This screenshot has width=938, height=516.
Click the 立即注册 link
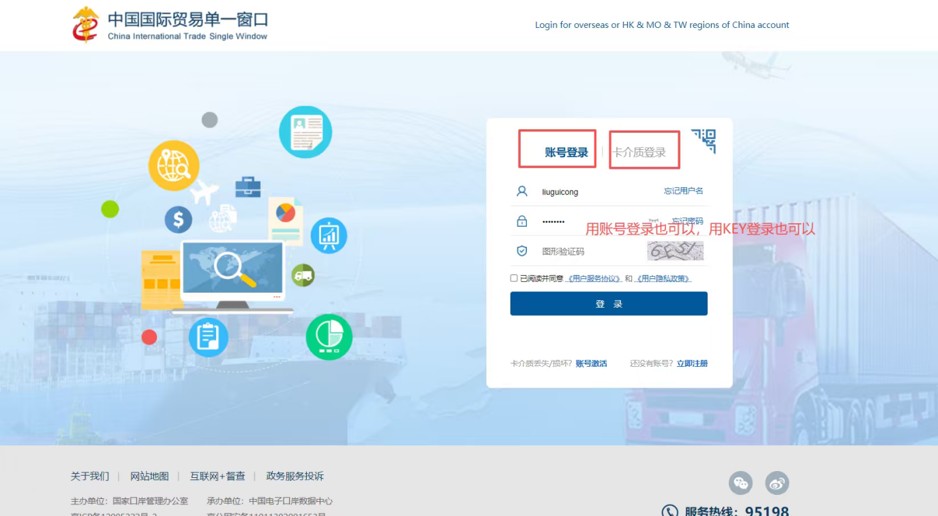[x=692, y=364]
